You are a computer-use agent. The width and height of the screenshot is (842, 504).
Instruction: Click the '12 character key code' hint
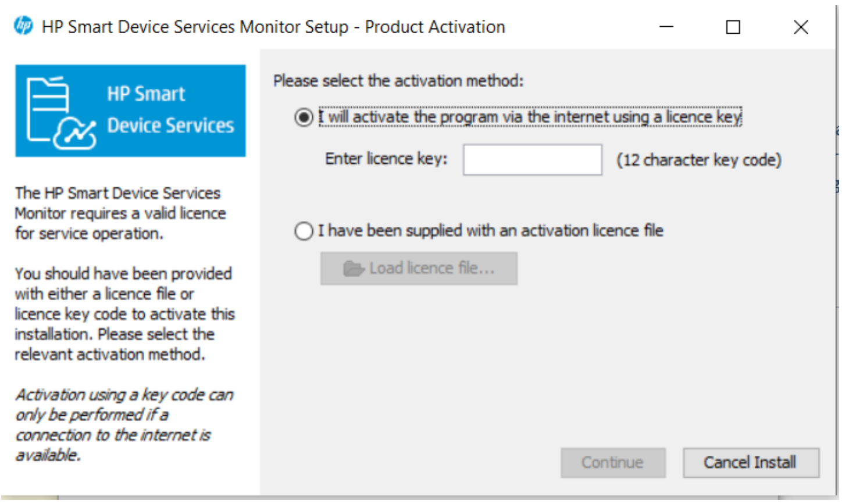pyautogui.click(x=698, y=160)
